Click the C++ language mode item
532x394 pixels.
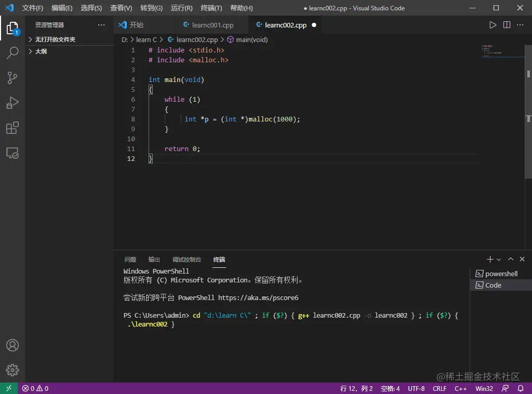tap(460, 388)
